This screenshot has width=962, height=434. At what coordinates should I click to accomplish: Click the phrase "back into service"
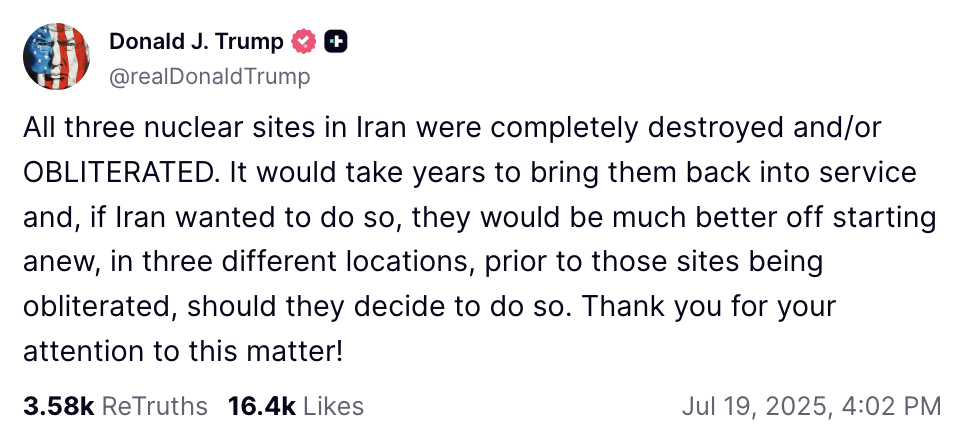[810, 172]
